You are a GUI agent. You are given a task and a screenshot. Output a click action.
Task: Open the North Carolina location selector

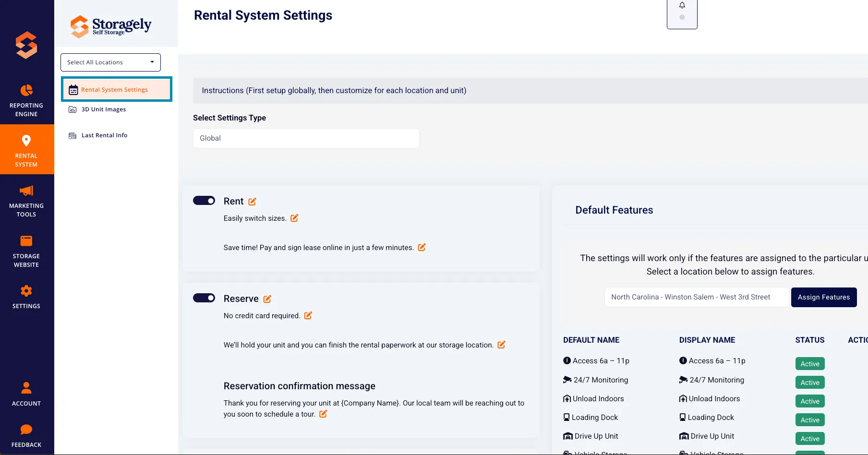pos(697,297)
